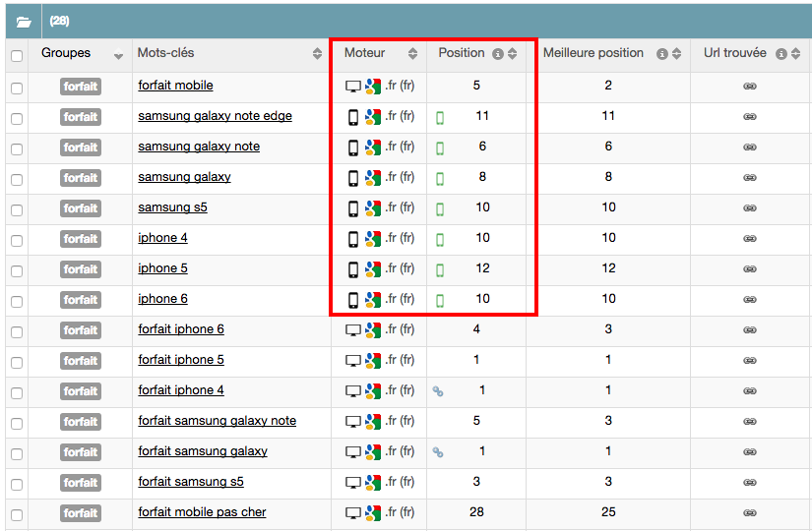Click green phone icon in samsung galaxy note edge row
The image size is (812, 531).
coord(440,118)
